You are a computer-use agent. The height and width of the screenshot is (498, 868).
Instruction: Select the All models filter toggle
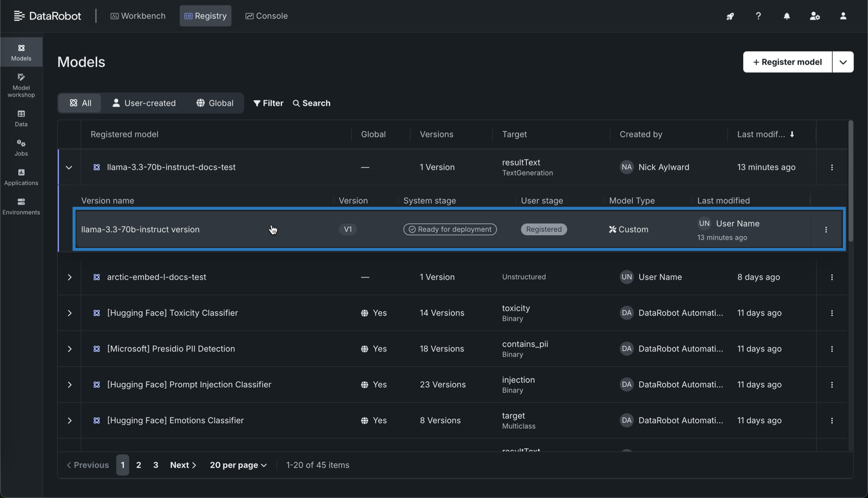(x=80, y=103)
